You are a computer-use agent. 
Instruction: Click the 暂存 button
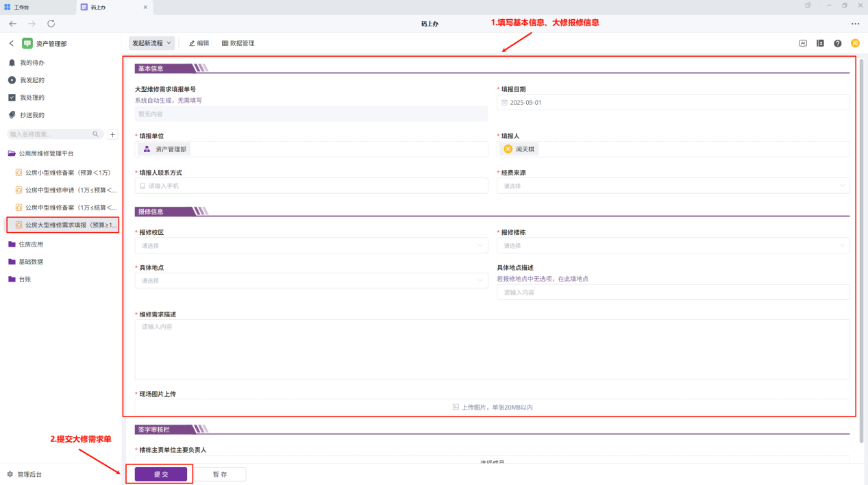(220, 474)
